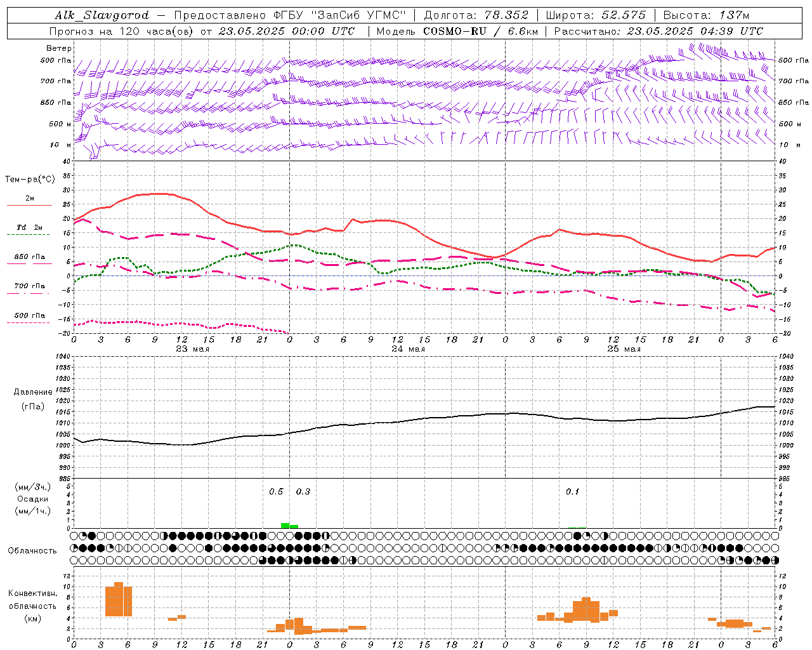
Task: Click the "Тем-ра(°C)" temperature panel label
Action: [30, 180]
